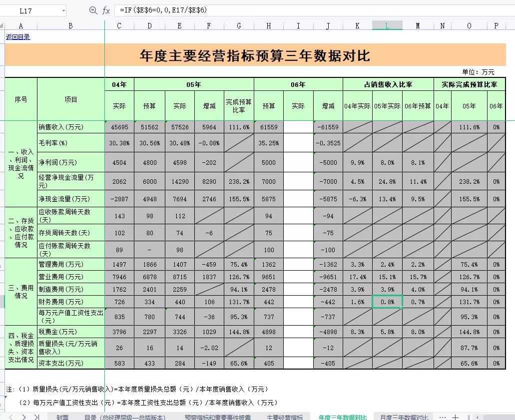
Task: Open the sheet list via the ellipsis icon
Action: point(443,417)
